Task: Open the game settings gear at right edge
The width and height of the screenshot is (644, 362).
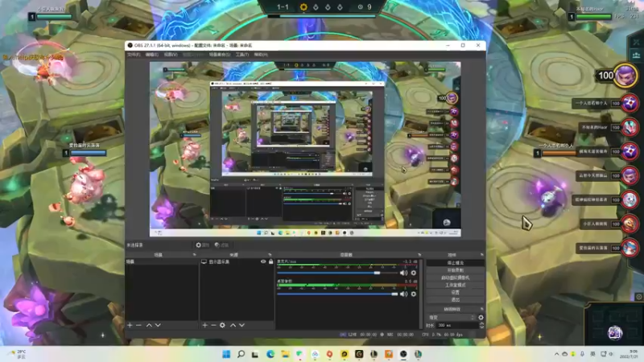Action: tap(638, 297)
